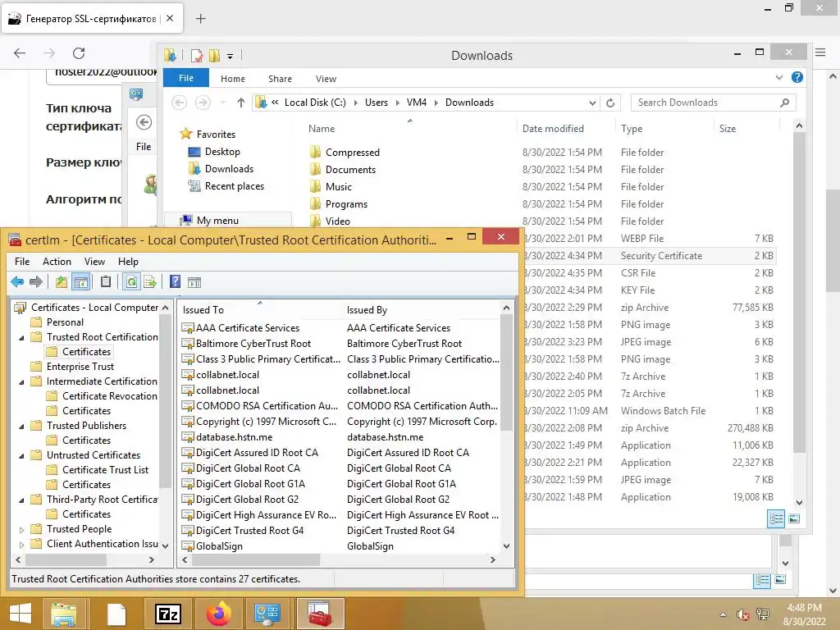
Task: Collapse Trusted Root Certification tree node
Action: coord(21,337)
